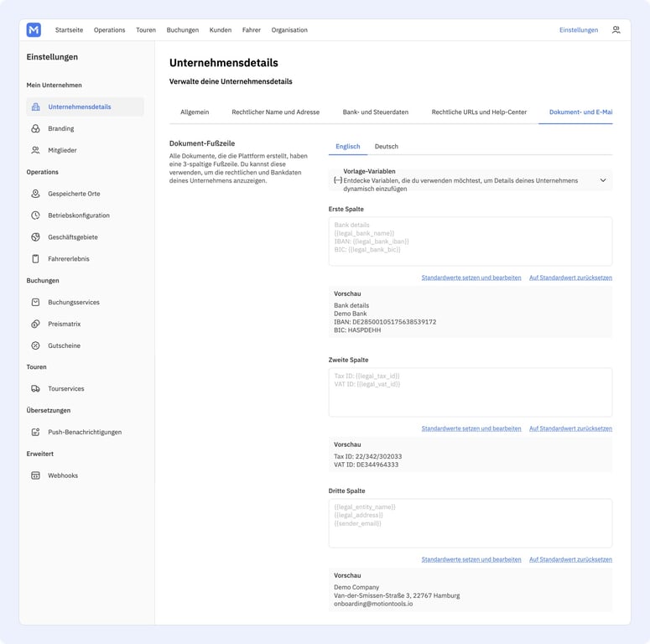Open Buchungsservices label in sidebar
This screenshot has width=650, height=644.
coord(74,302)
